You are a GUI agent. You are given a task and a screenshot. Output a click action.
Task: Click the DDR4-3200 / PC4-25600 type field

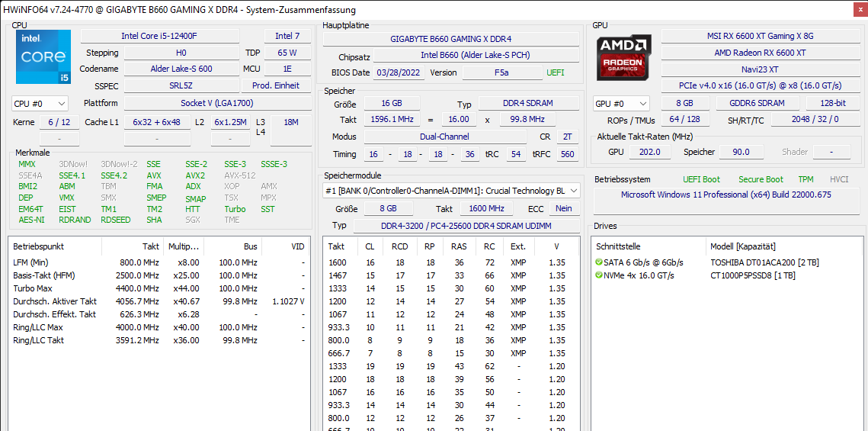click(x=466, y=226)
